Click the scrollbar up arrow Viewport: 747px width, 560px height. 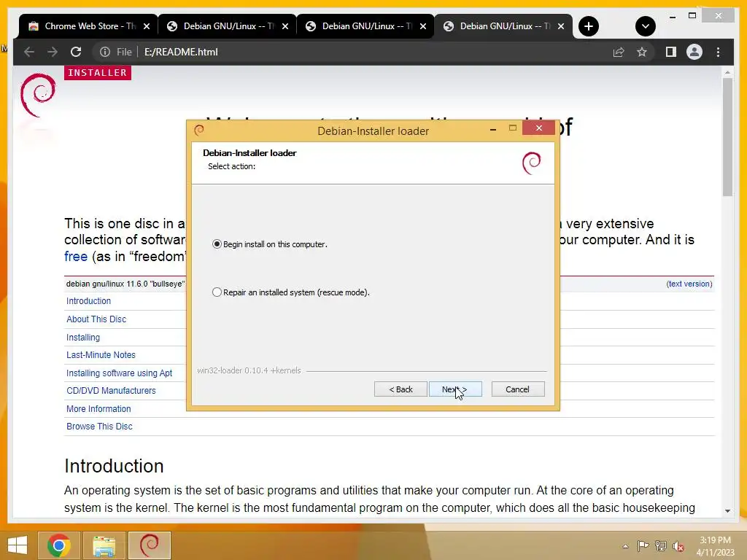coord(727,72)
